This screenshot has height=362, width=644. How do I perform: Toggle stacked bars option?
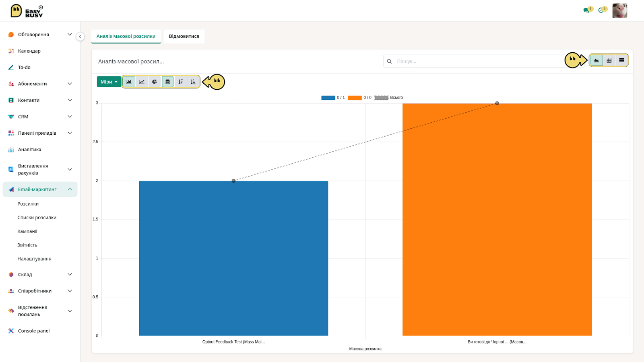[x=168, y=82]
